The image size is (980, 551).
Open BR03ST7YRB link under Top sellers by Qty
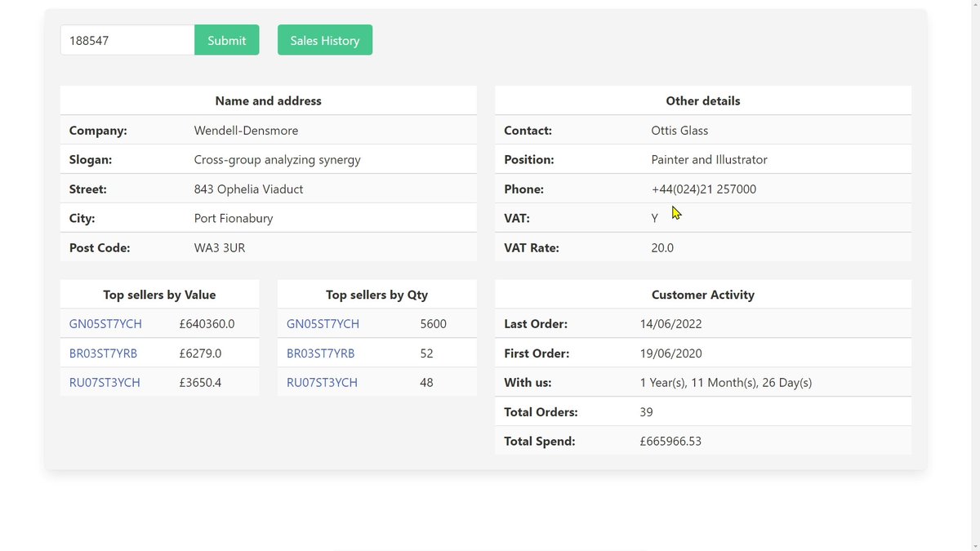[320, 353]
